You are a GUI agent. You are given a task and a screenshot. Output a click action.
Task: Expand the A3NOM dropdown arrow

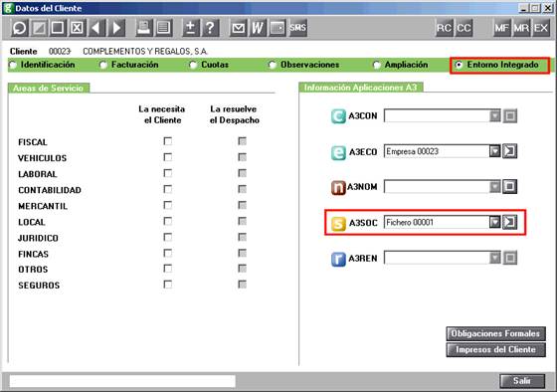pyautogui.click(x=495, y=187)
